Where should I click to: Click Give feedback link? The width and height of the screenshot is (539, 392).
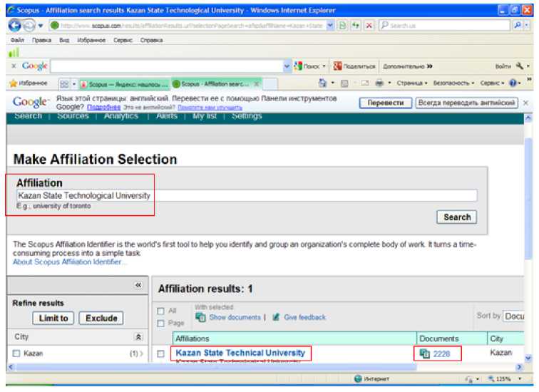tap(304, 317)
